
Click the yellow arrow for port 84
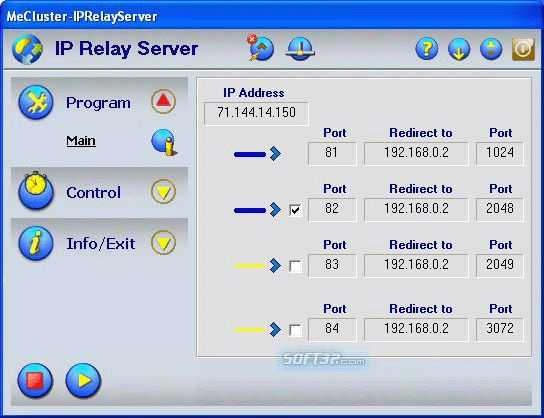click(257, 330)
